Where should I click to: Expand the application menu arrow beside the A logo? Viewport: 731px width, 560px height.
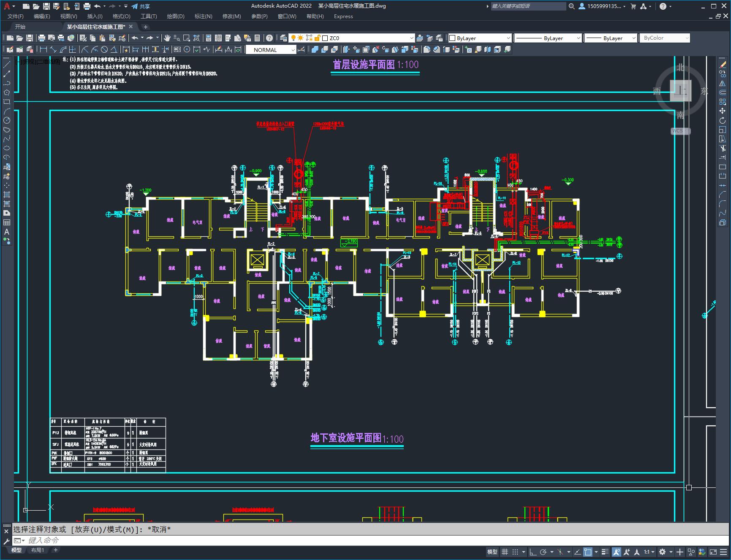pyautogui.click(x=14, y=6)
